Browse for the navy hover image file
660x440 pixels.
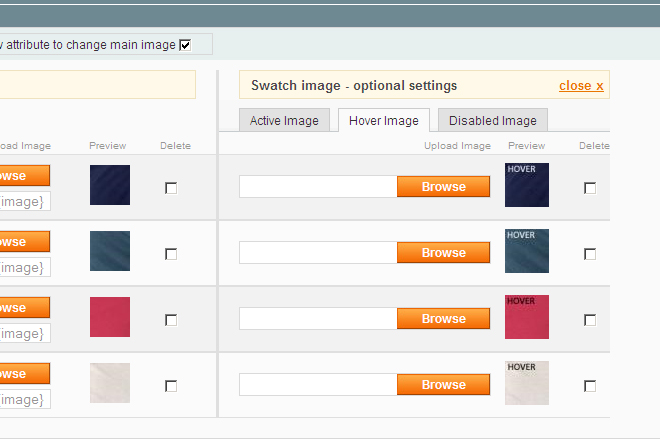[443, 187]
